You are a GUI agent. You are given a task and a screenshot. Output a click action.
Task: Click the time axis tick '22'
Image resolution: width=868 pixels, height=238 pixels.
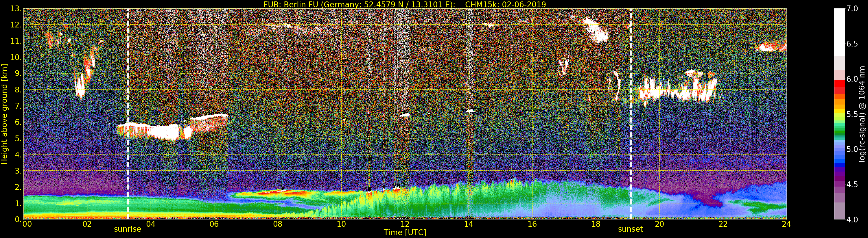[x=723, y=224]
